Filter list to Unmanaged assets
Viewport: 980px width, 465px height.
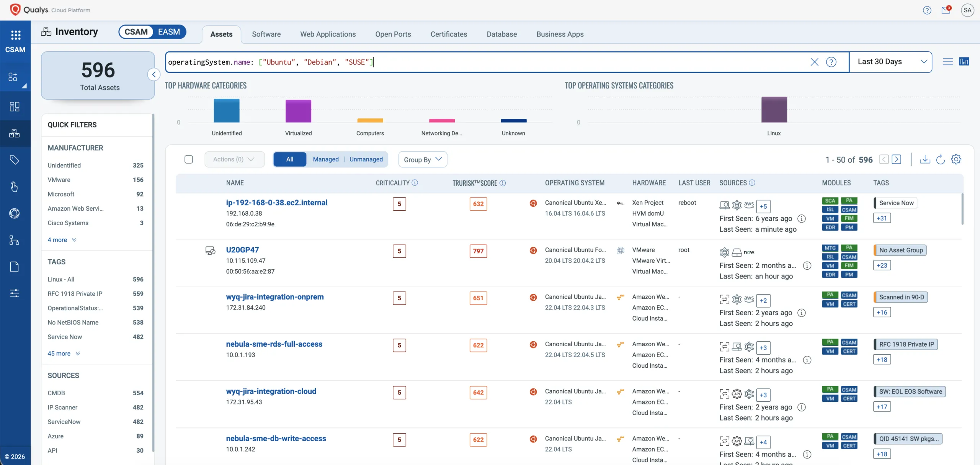click(366, 159)
